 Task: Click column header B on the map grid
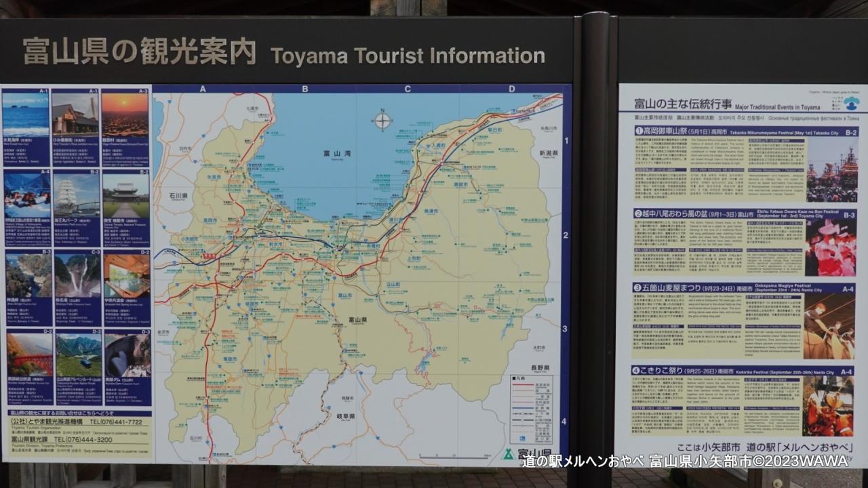click(305, 89)
